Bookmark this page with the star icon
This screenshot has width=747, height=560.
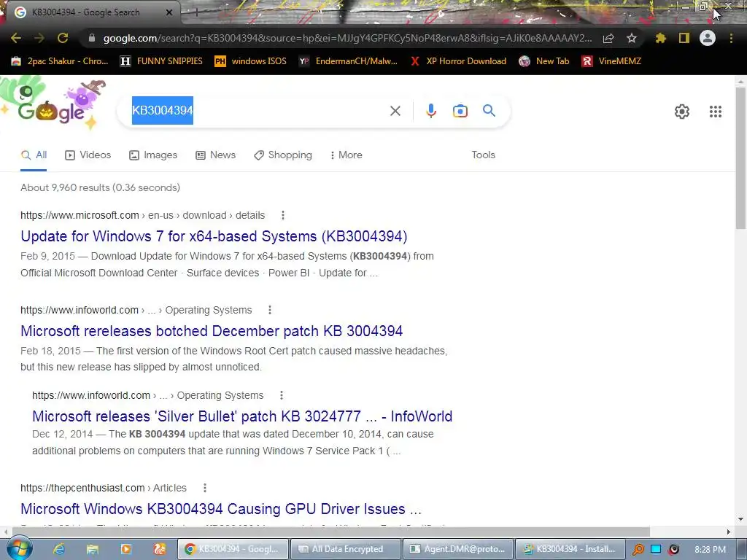pos(632,38)
